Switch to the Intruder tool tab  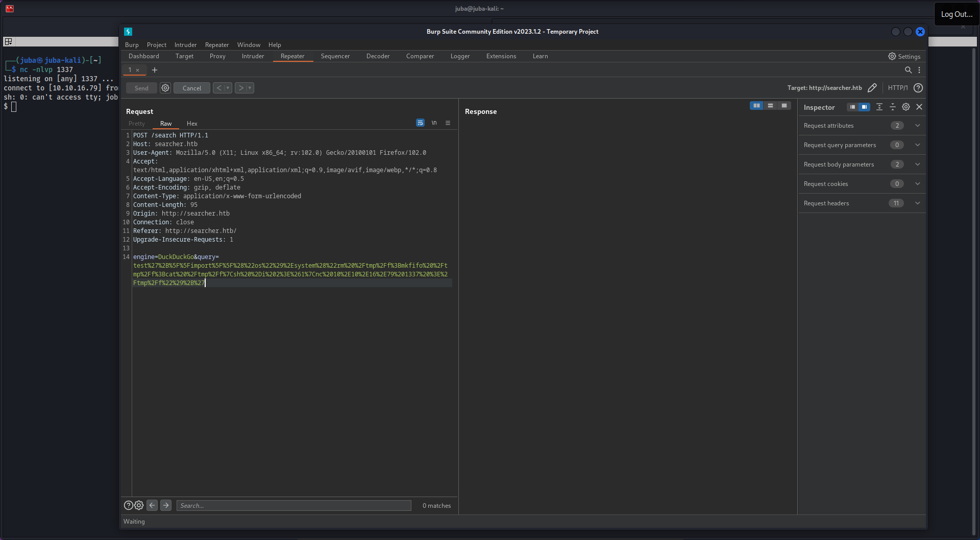pyautogui.click(x=253, y=56)
